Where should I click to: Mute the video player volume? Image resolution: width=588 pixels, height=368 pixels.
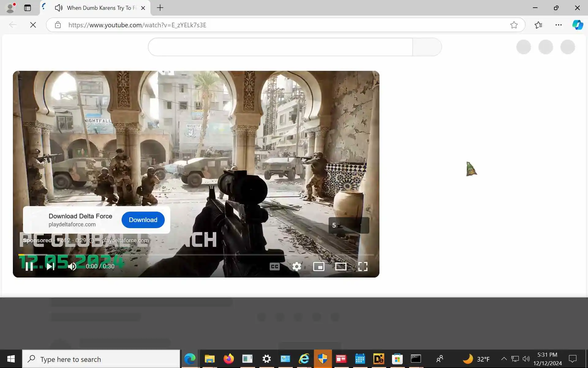pyautogui.click(x=72, y=266)
